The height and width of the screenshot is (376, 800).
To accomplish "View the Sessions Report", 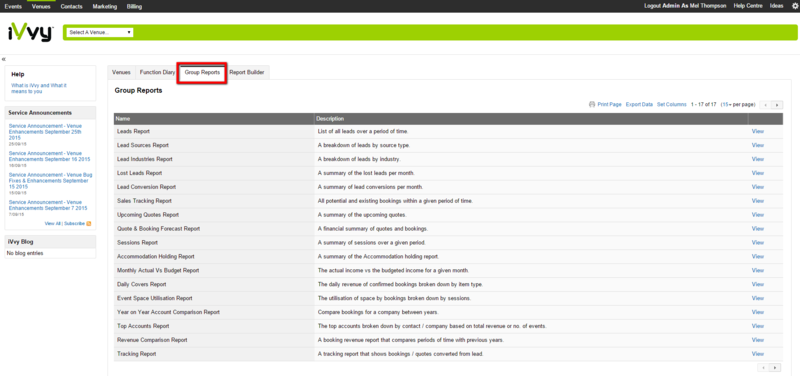I will [x=758, y=242].
